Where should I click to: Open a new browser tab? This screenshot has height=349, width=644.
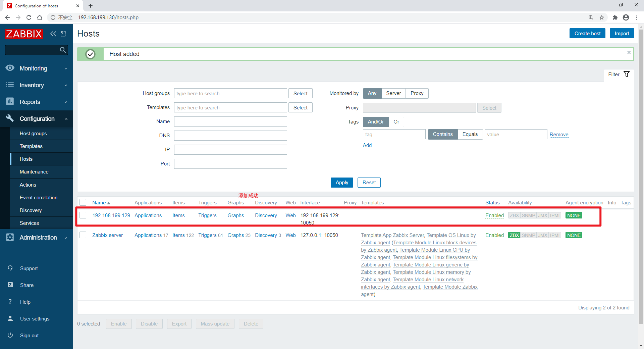point(91,6)
